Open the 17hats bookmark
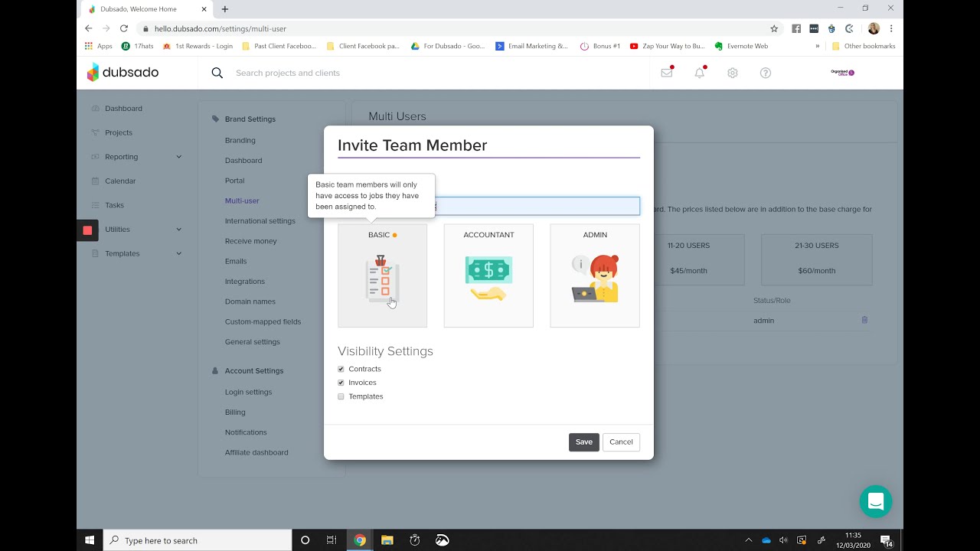 pyautogui.click(x=138, y=46)
